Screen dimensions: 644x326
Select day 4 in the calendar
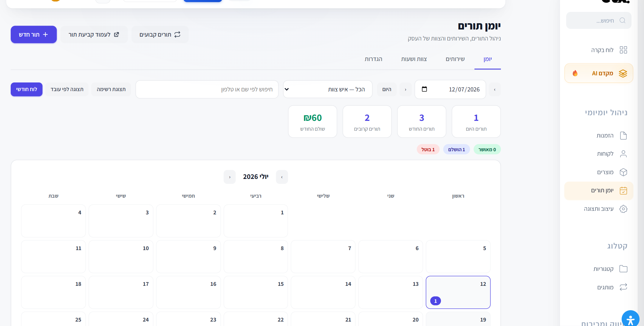(x=53, y=221)
